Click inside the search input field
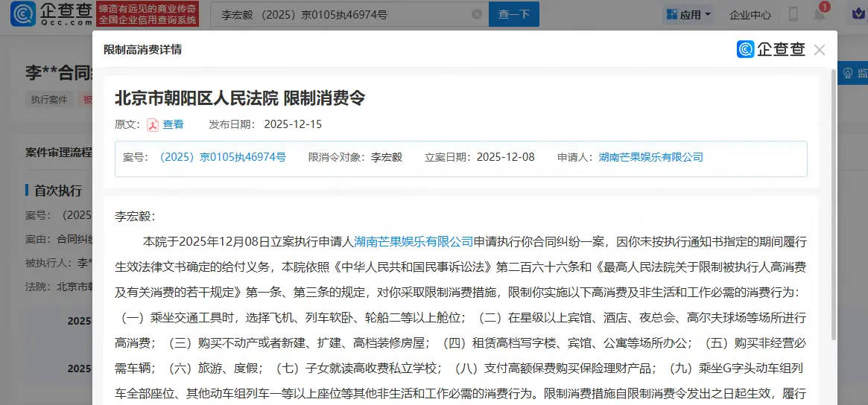Image resolution: width=868 pixels, height=405 pixels. click(343, 15)
